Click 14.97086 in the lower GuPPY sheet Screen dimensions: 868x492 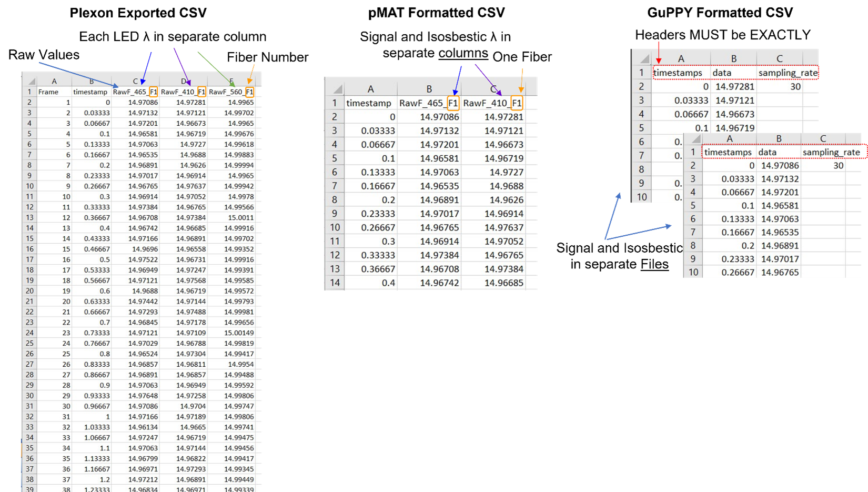[x=779, y=165]
